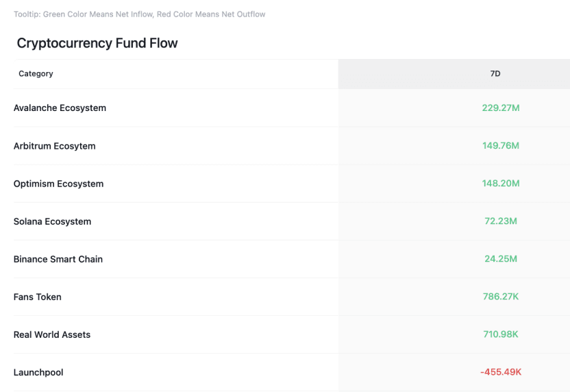Image resolution: width=570 pixels, height=392 pixels.
Task: Click the Real World Assets label
Action: coord(51,334)
